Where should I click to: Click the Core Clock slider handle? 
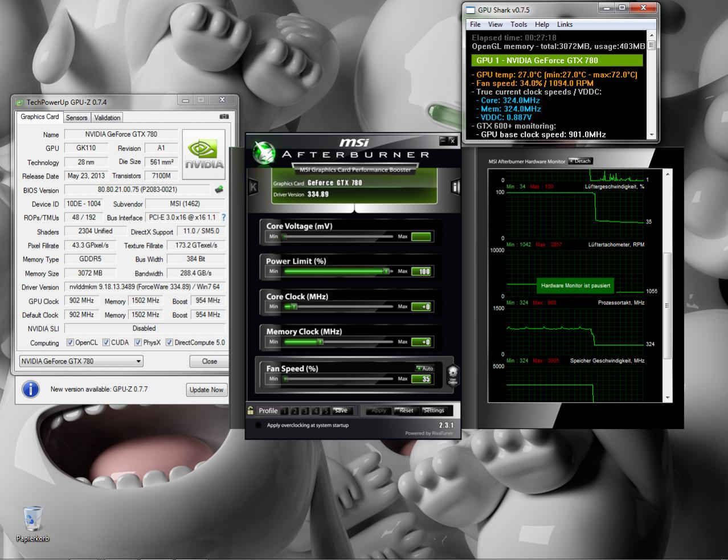[294, 306]
